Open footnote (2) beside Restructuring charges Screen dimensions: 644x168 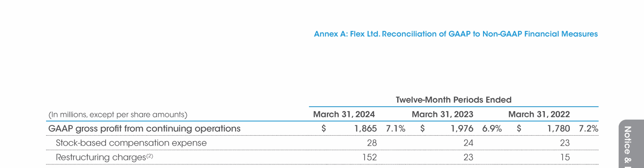click(x=149, y=156)
